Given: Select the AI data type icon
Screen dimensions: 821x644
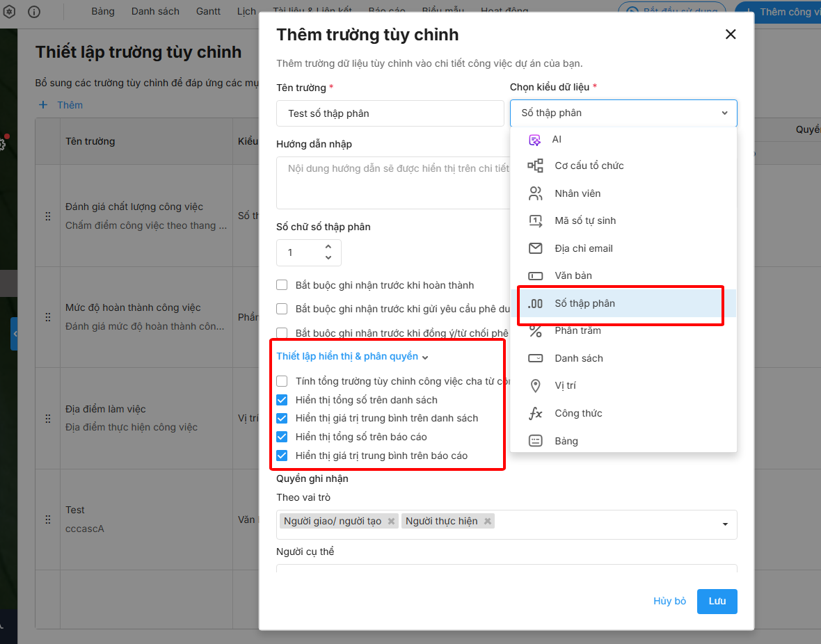Looking at the screenshot, I should click(535, 139).
